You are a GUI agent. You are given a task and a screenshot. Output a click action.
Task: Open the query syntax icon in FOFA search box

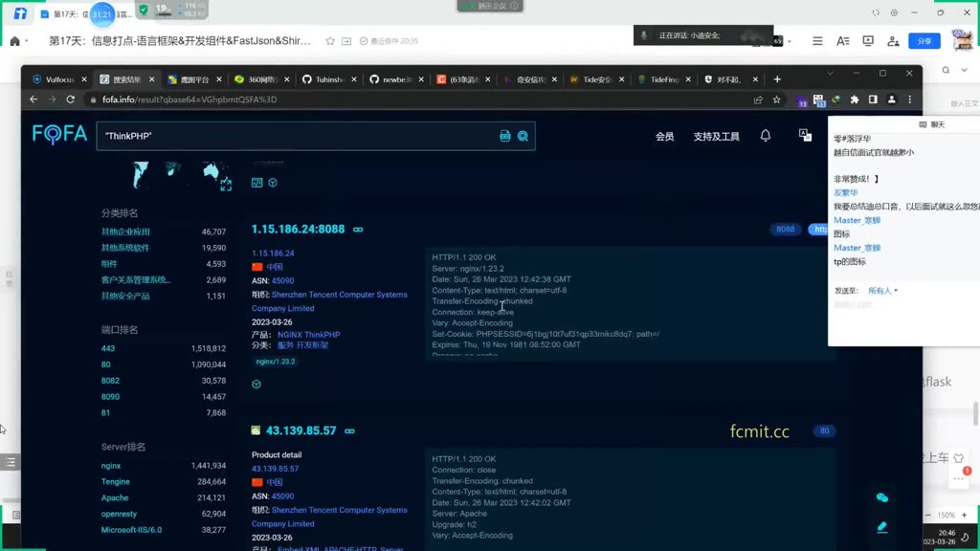(505, 136)
